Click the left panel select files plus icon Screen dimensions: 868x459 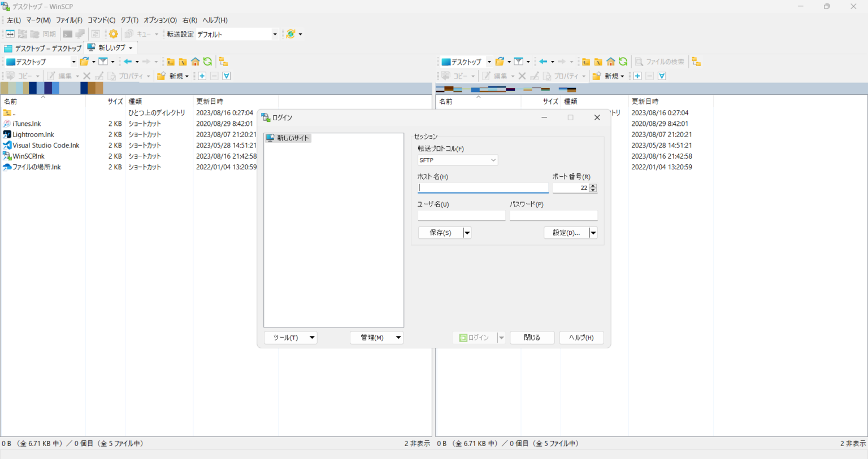(x=202, y=76)
